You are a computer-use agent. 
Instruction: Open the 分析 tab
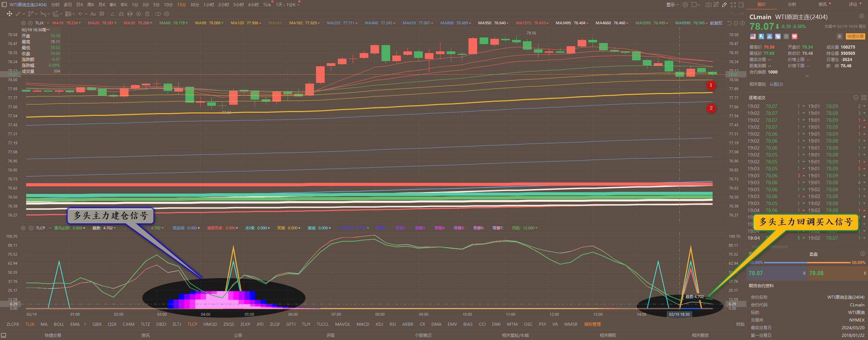tap(792, 5)
